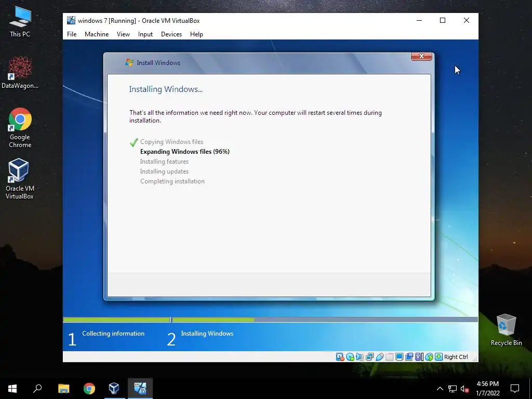
Task: Click the CPU virtualization status icon
Action: click(x=419, y=357)
